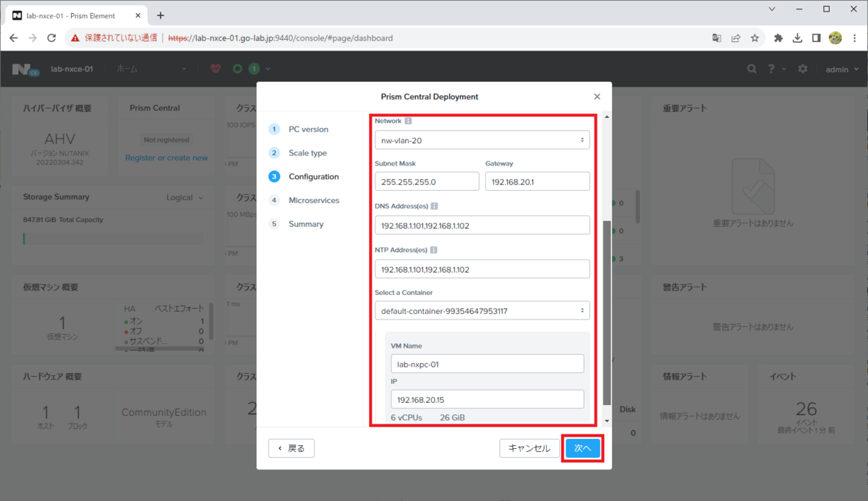The width and height of the screenshot is (868, 501).
Task: Click the 847.81 GiB Total Capacity text
Action: [64, 220]
